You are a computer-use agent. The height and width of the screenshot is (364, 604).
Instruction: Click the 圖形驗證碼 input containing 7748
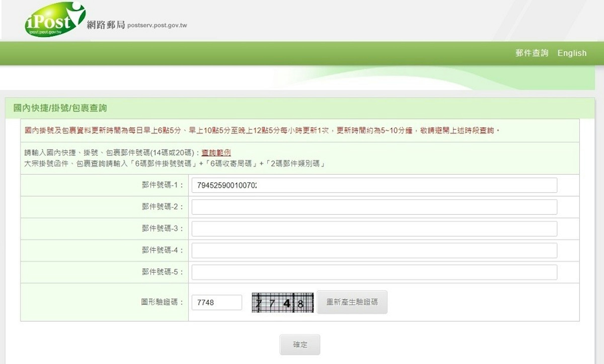(217, 302)
